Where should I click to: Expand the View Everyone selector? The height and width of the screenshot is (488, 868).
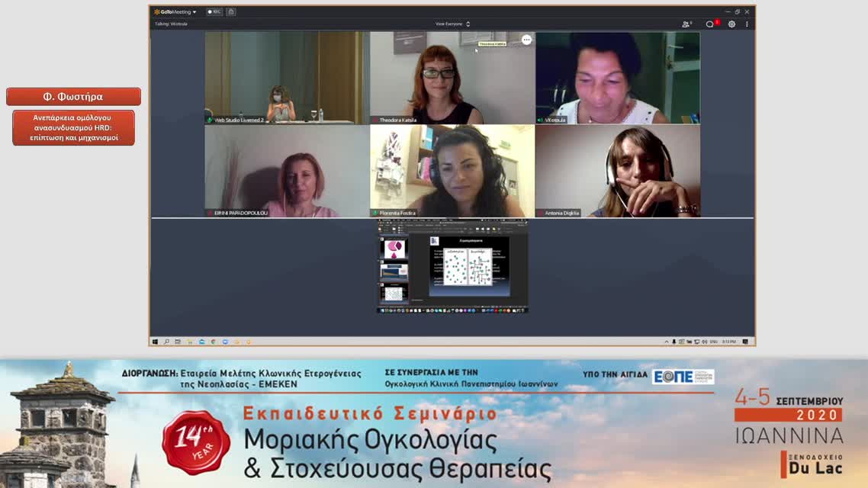[x=452, y=24]
